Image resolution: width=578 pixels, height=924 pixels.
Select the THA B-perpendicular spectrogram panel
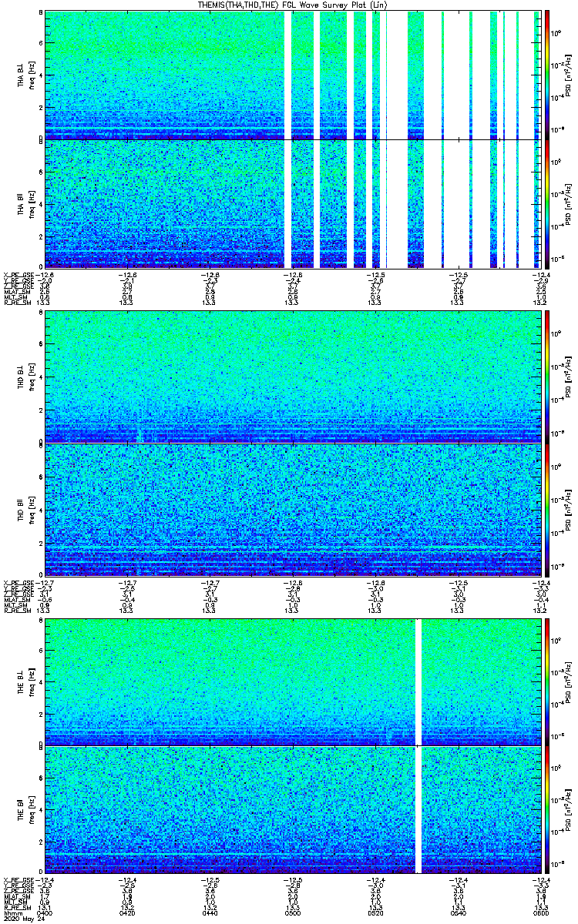click(x=293, y=75)
